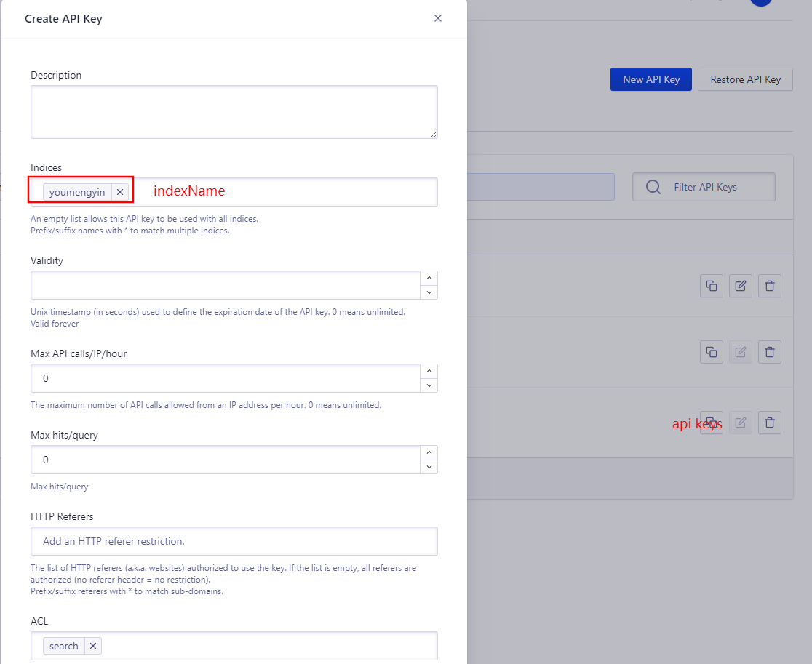Edit the first API key in list
This screenshot has width=812, height=664.
741,286
